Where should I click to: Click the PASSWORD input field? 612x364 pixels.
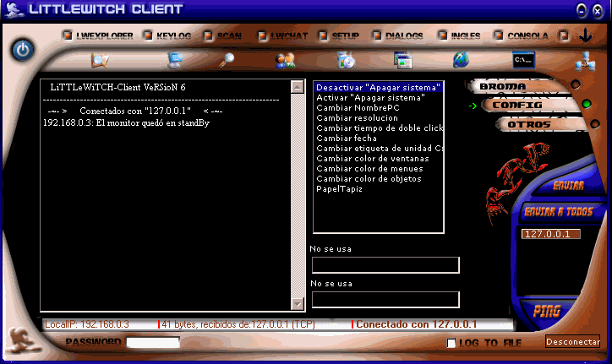pyautogui.click(x=153, y=343)
